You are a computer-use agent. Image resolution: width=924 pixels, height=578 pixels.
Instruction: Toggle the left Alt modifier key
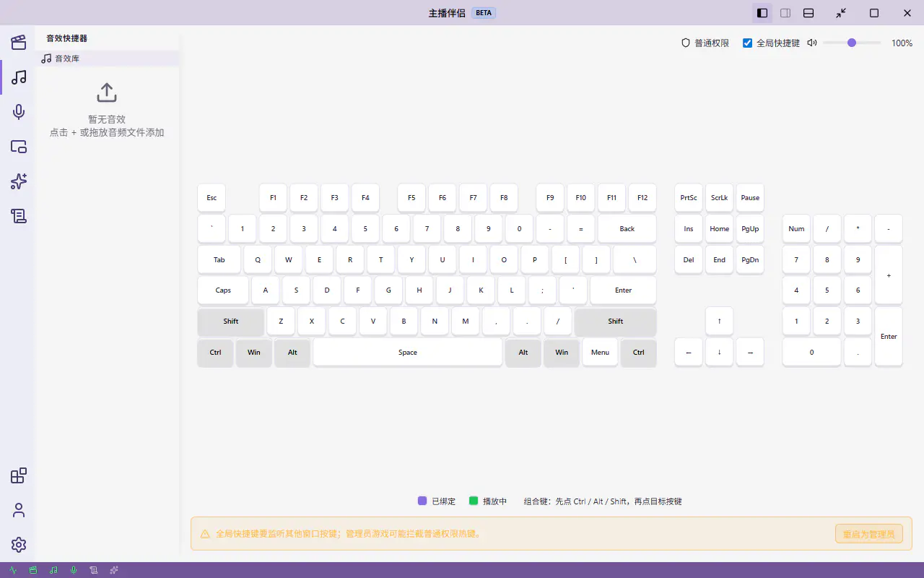point(292,353)
